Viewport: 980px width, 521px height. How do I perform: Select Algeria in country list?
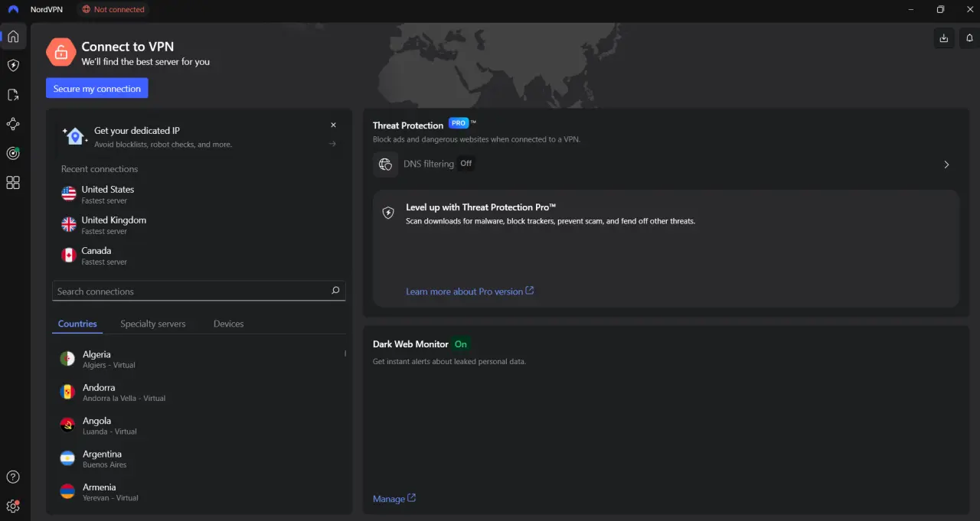198,359
